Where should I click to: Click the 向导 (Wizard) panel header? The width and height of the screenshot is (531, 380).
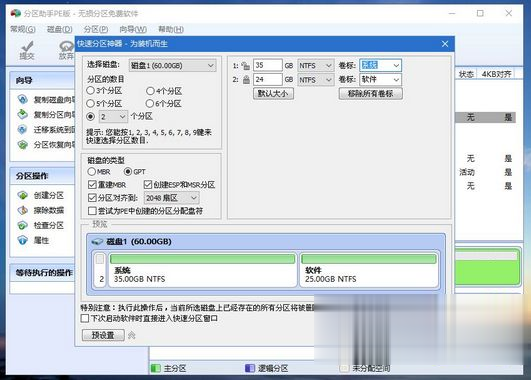click(42, 80)
